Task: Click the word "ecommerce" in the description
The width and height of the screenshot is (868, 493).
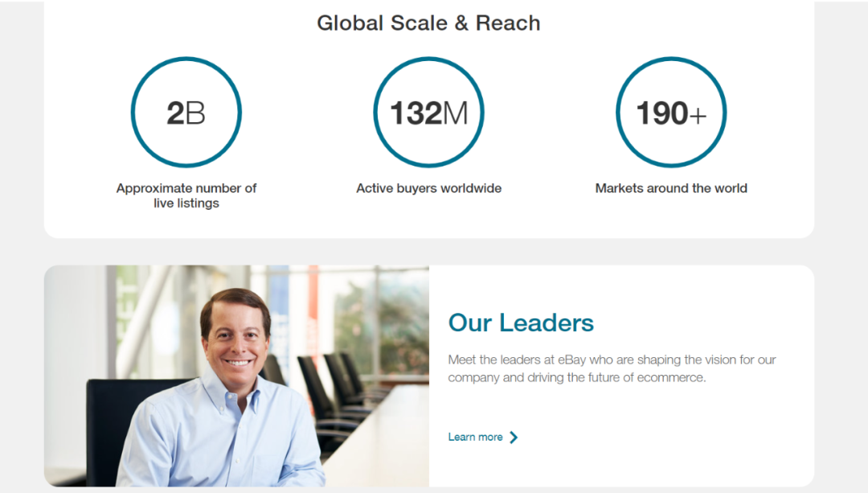Action: pos(671,377)
